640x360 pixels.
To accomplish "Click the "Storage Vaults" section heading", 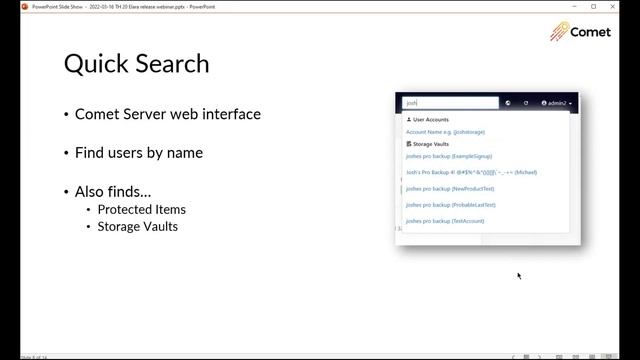I will (431, 144).
